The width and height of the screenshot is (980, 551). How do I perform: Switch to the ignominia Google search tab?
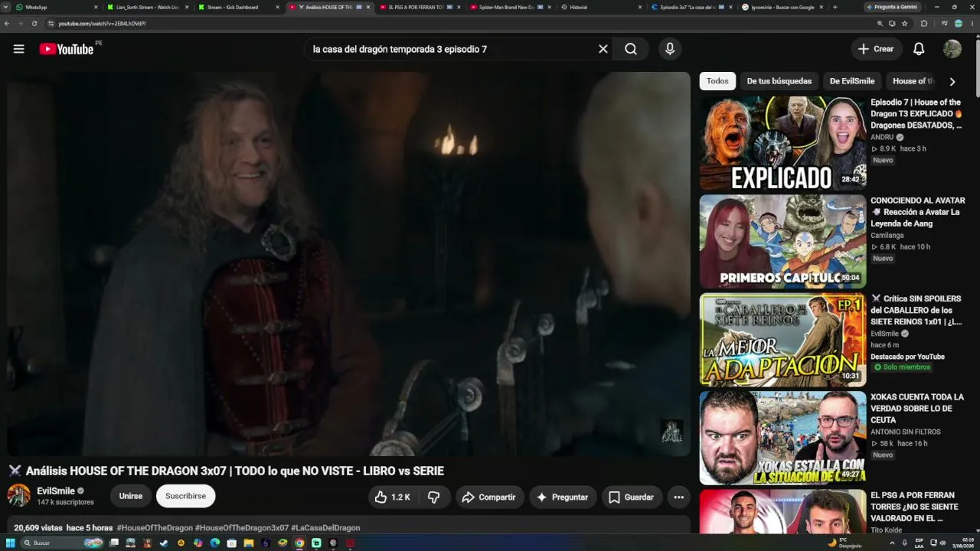(781, 7)
